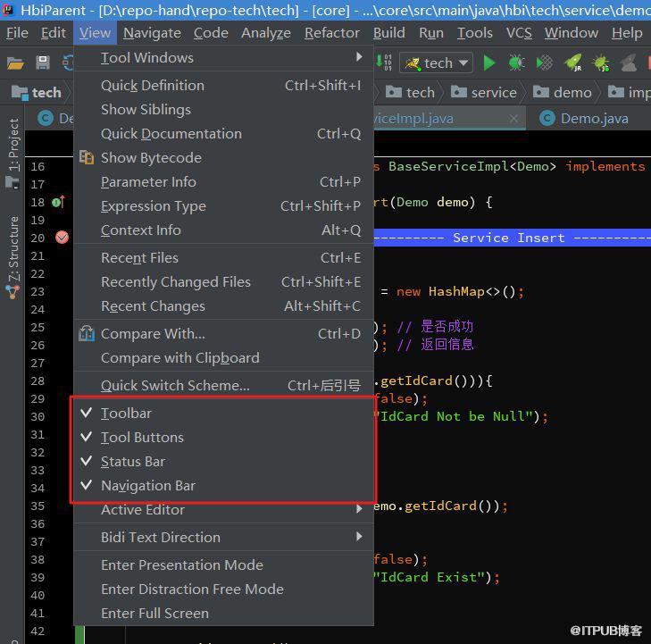The height and width of the screenshot is (644, 651).
Task: Select Enter Presentation Mode
Action: coord(224,565)
